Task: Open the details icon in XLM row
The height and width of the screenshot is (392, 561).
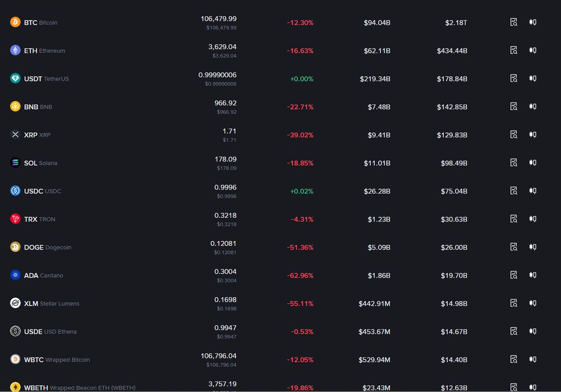Action: (x=514, y=303)
